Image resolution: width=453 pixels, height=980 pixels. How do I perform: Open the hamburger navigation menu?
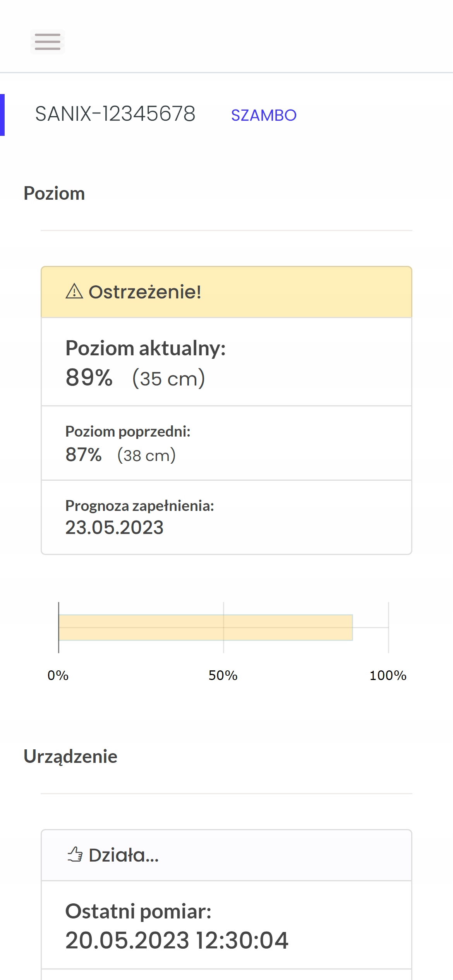pyautogui.click(x=47, y=42)
